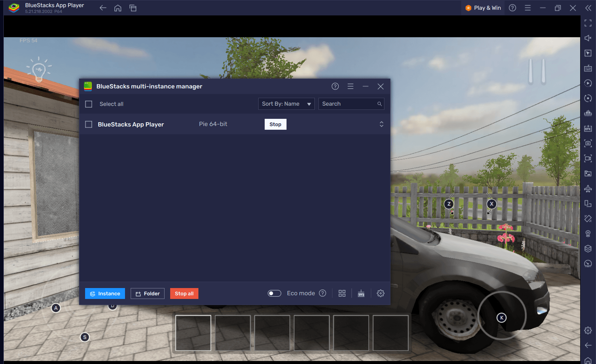Viewport: 596px width, 364px height.
Task: Mute volume in the side toolbar
Action: [588, 38]
